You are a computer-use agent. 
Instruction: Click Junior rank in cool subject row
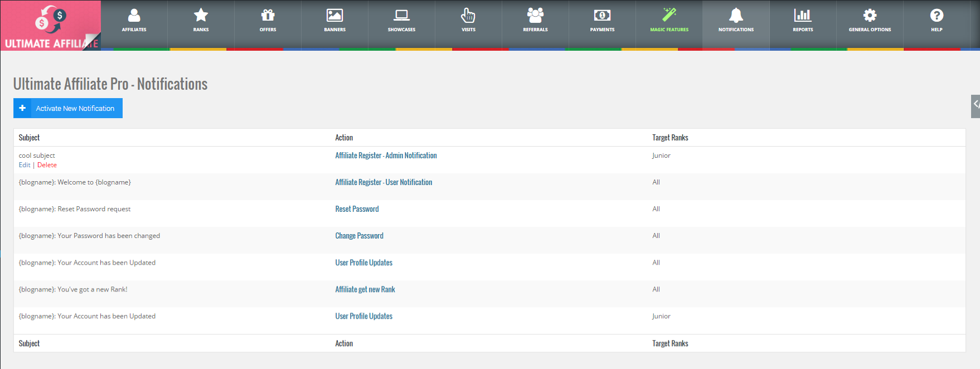(661, 156)
